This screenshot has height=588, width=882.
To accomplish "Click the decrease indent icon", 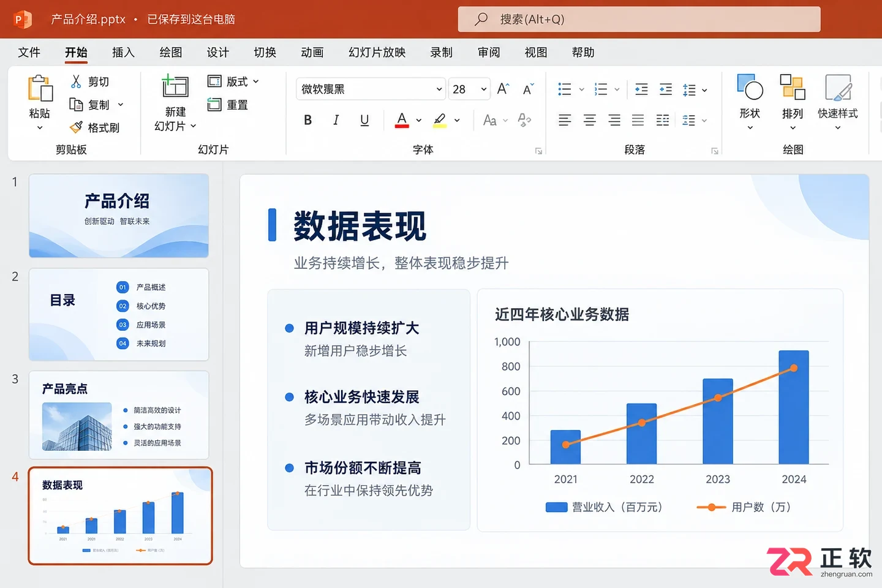I will (641, 89).
